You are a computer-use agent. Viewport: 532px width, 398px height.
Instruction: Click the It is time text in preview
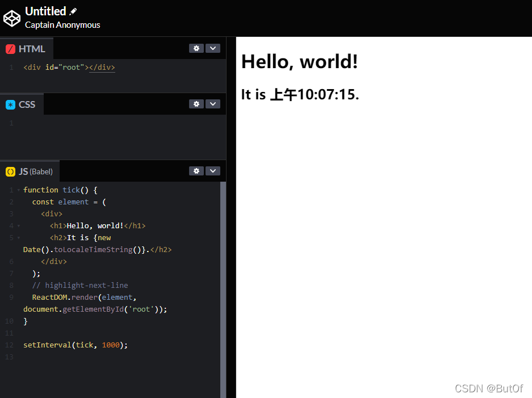300,94
